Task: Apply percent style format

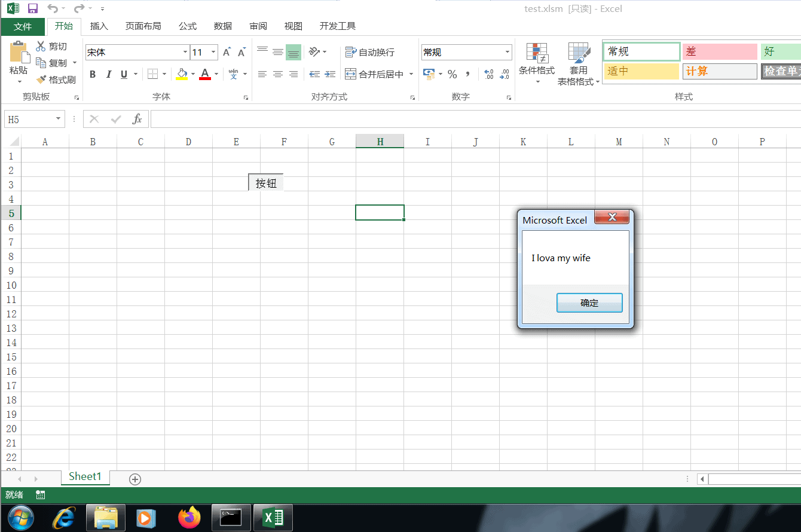Action: (453, 74)
